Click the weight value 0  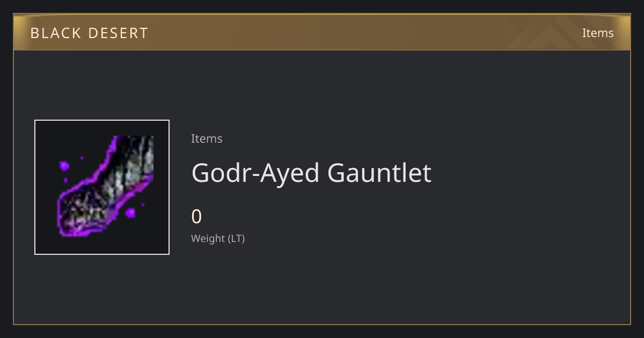(196, 217)
